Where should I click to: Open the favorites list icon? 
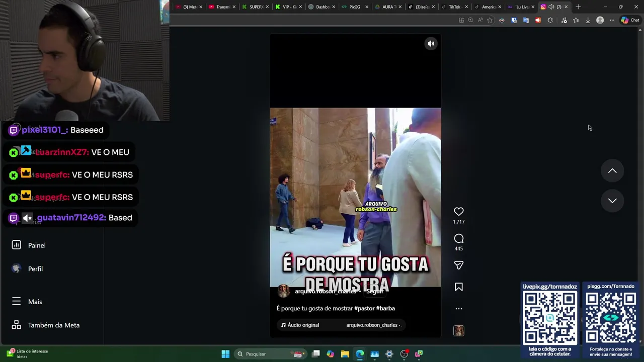tap(576, 20)
